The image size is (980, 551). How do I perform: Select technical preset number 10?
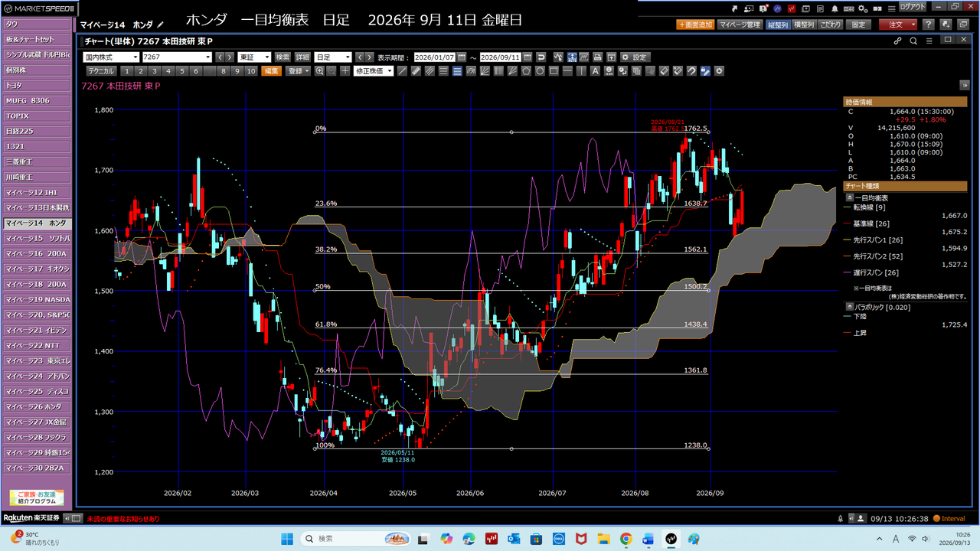pos(250,71)
